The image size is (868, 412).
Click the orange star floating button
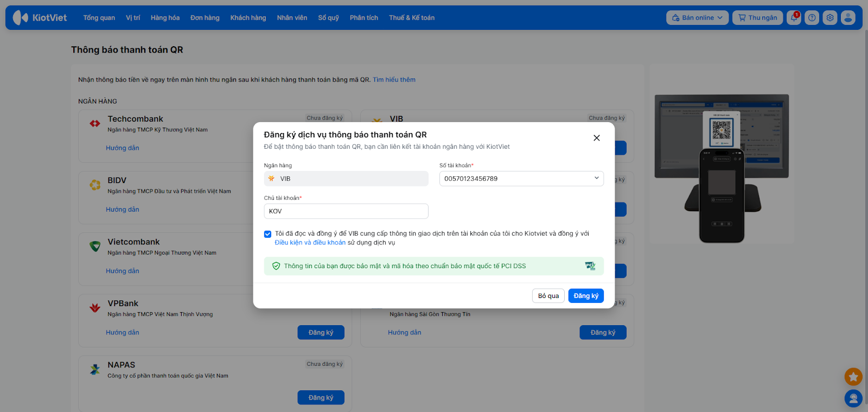point(853,377)
